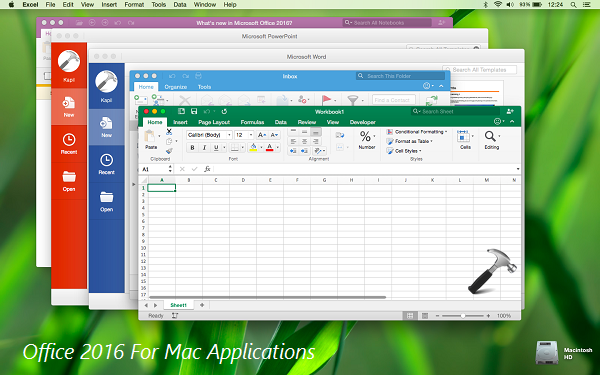Click the Insert Function fx icon
Image resolution: width=600 pixels, height=375 pixels.
(207, 169)
